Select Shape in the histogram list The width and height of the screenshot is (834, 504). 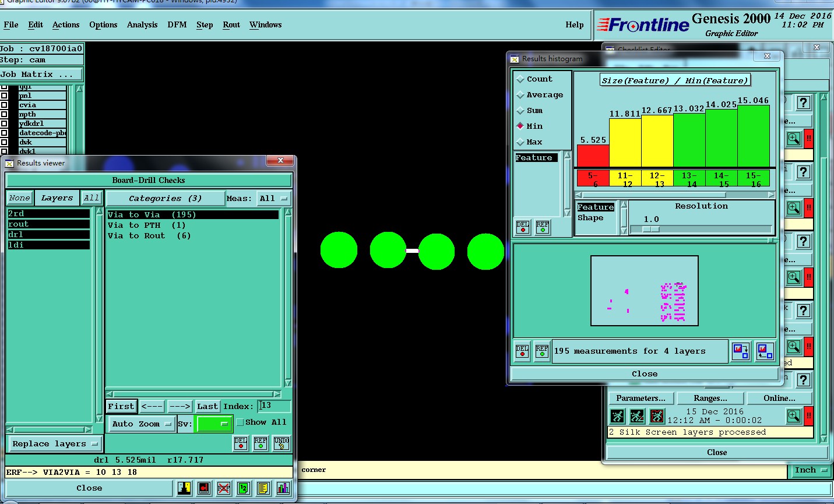(x=590, y=218)
